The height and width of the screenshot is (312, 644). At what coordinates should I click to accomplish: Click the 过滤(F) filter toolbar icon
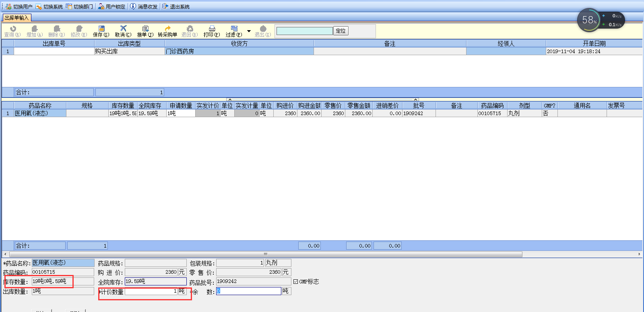pos(234,29)
